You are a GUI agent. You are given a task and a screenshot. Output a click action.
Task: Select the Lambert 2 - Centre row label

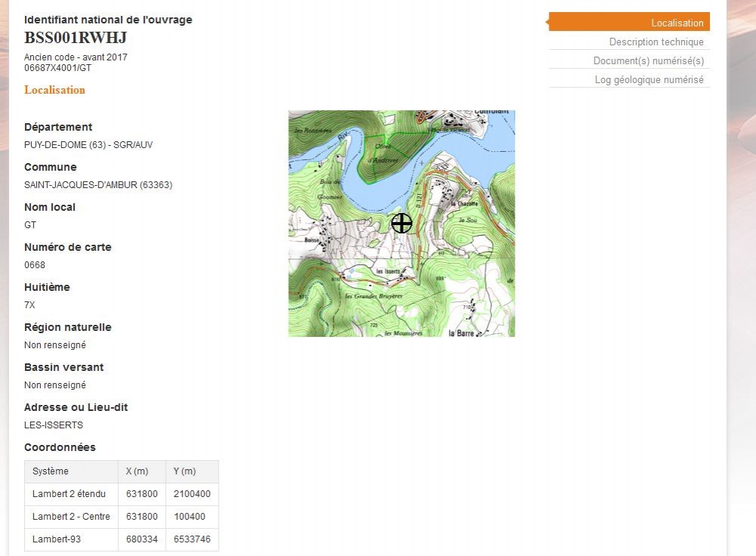tap(71, 517)
